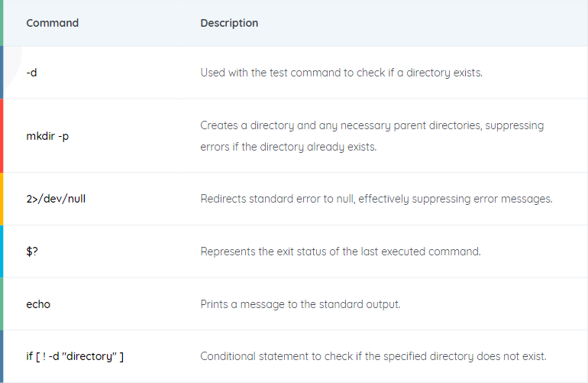
Task: Click the Command column header
Action: click(x=53, y=23)
